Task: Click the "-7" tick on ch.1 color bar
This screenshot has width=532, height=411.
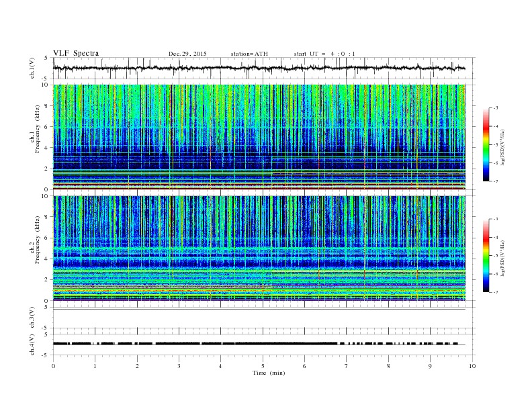Action: point(496,181)
